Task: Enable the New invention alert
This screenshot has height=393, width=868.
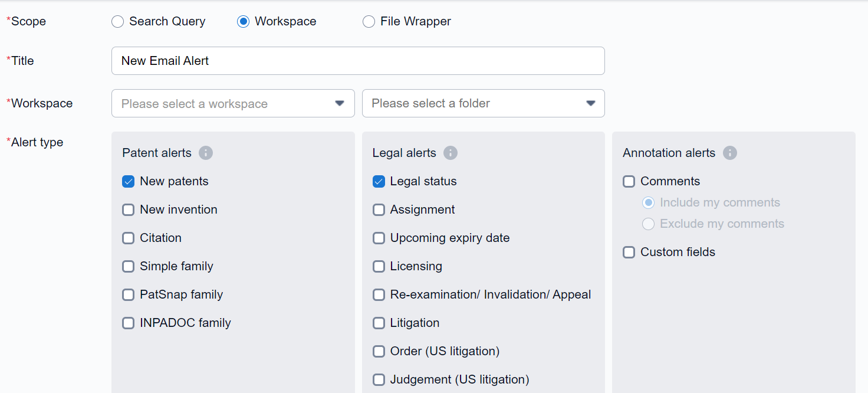Action: click(129, 210)
